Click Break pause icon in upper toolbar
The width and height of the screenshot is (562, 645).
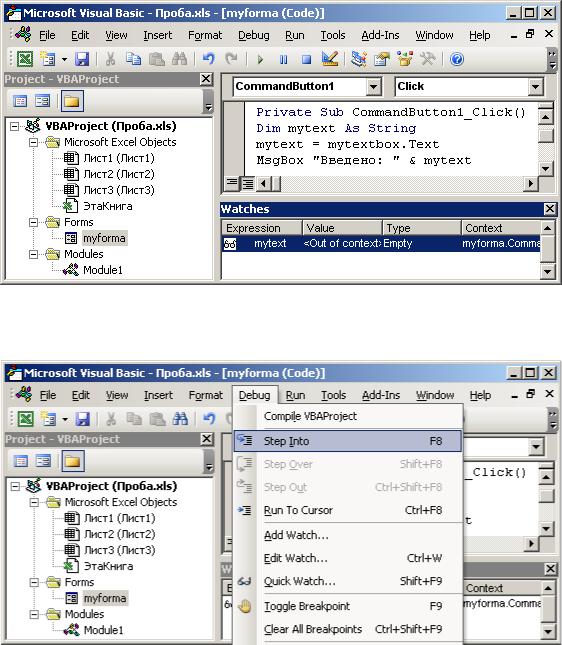pyautogui.click(x=283, y=60)
